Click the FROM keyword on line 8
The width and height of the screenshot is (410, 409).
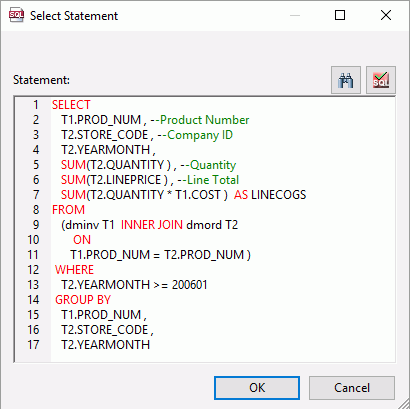tap(68, 210)
